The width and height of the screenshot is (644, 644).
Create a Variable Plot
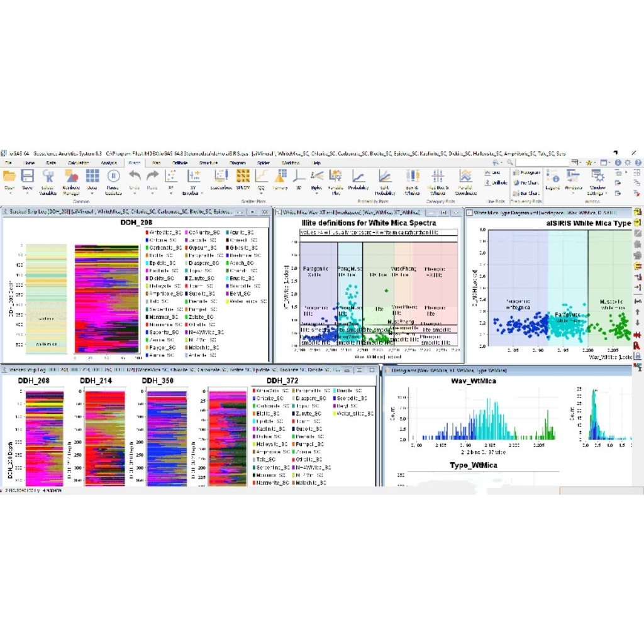point(336,181)
